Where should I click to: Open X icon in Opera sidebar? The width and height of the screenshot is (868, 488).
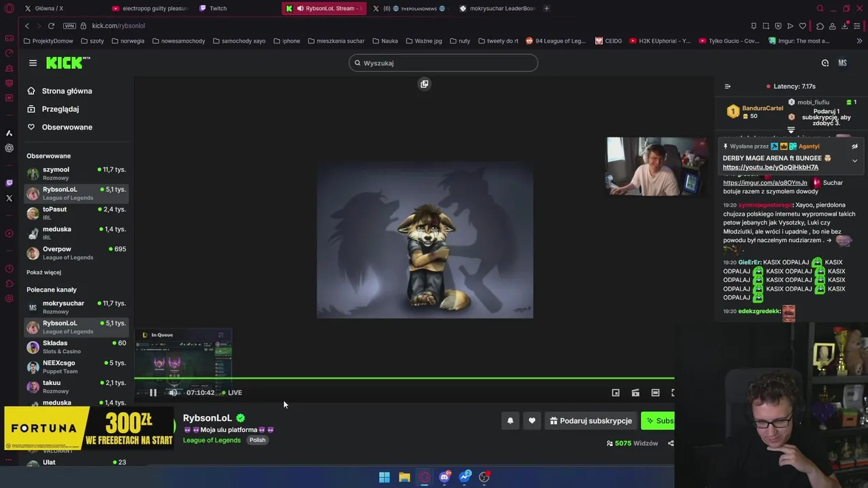9,199
